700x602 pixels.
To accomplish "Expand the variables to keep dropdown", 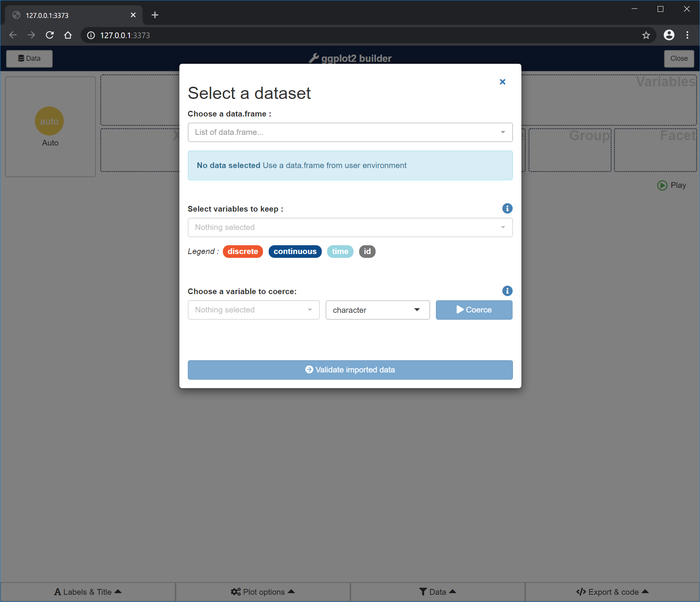I will 350,227.
